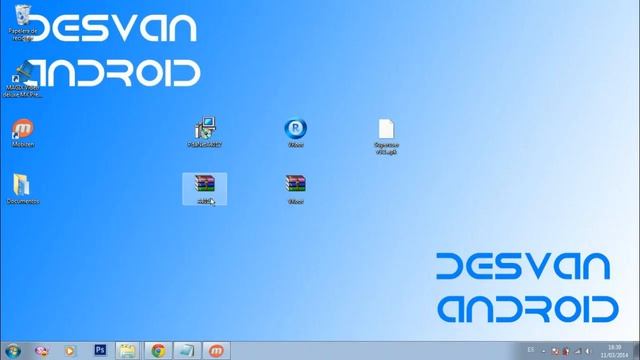Viewport: 640px width, 360px height.
Task: Open the File Explorer taskbar button
Action: tap(127, 351)
